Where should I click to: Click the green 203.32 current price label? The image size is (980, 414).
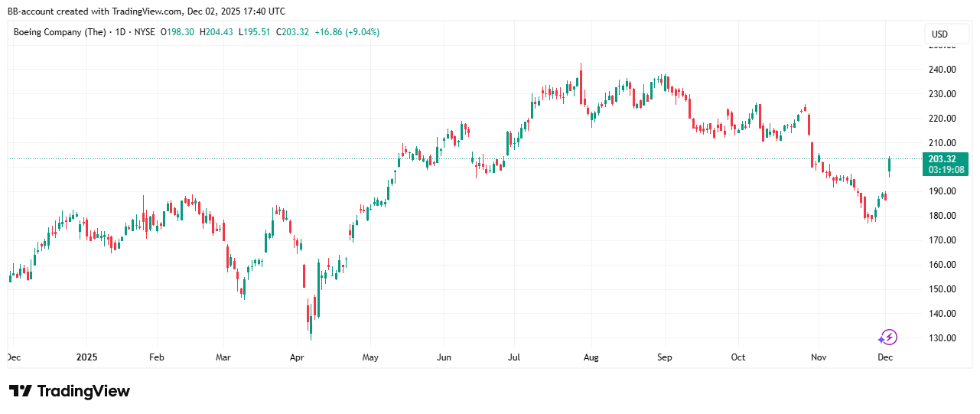pos(945,158)
